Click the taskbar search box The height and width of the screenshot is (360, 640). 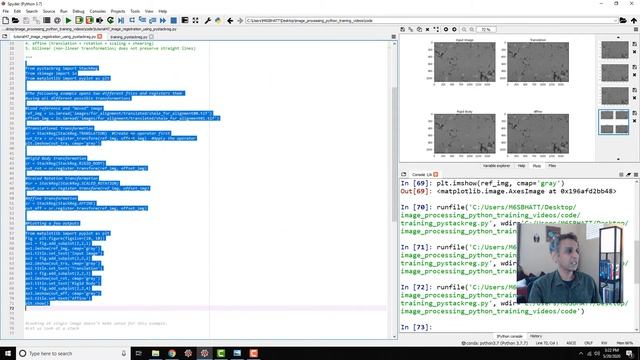[x=73, y=353]
